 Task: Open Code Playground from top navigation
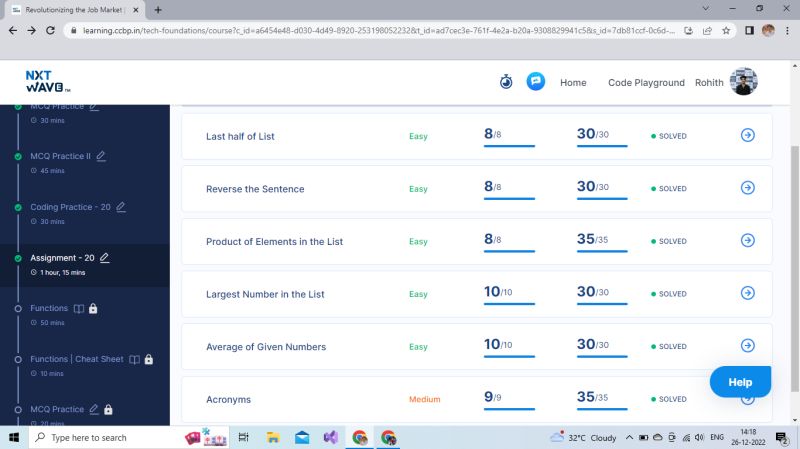(646, 83)
